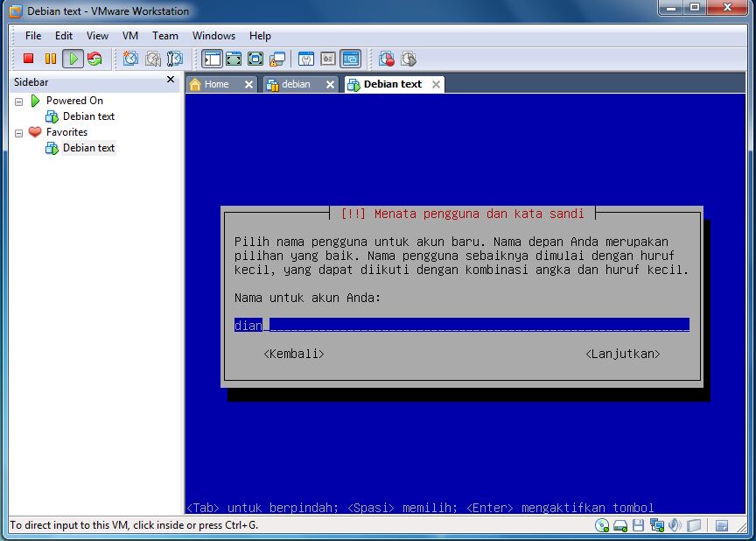The height and width of the screenshot is (541, 756).
Task: Click the Quick Switch view icon
Action: coord(234,59)
